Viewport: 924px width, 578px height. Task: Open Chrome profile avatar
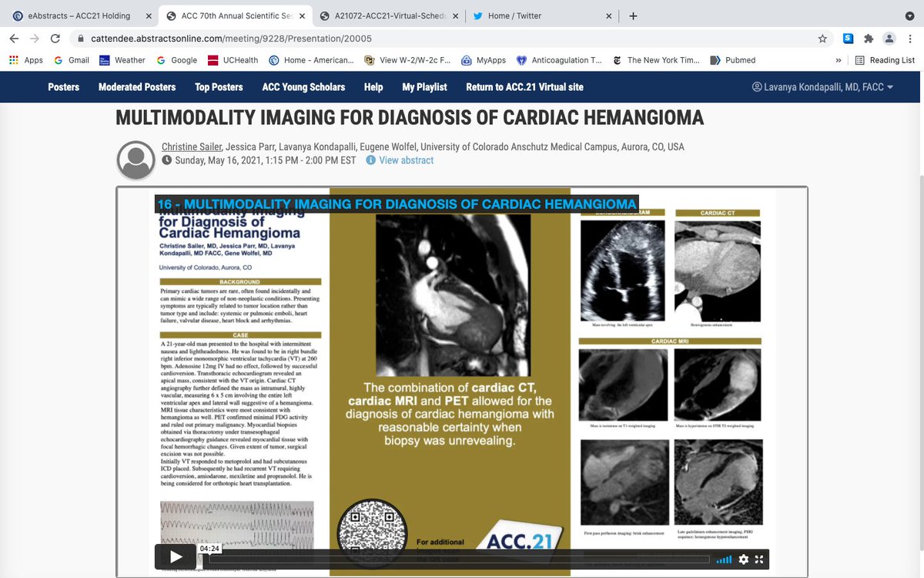[x=889, y=39]
